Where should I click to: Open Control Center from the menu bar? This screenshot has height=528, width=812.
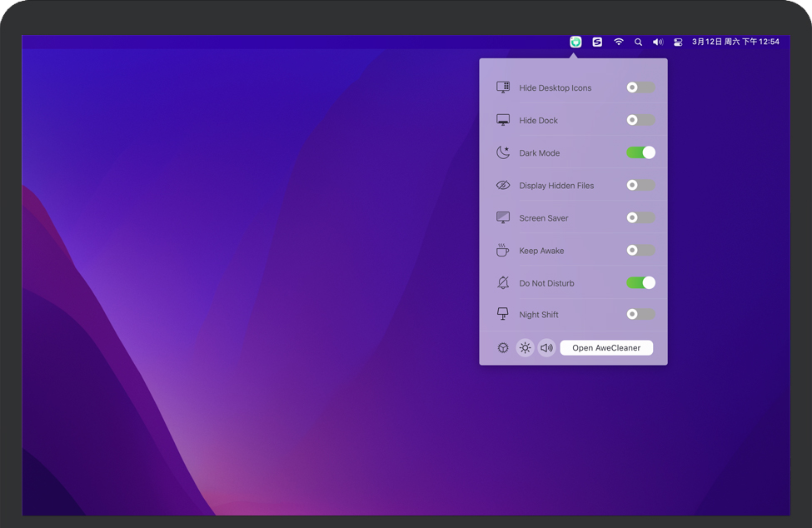click(678, 42)
